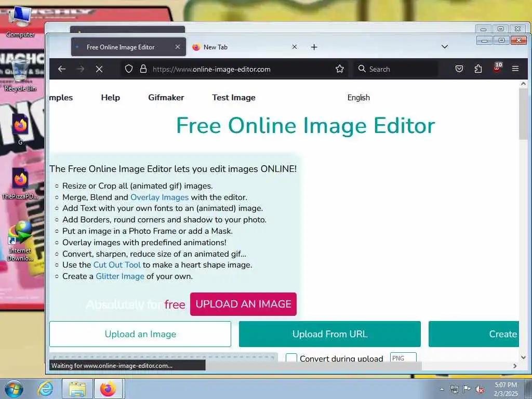Switch to the New Tab tab
The image size is (532, 399).
(x=245, y=47)
